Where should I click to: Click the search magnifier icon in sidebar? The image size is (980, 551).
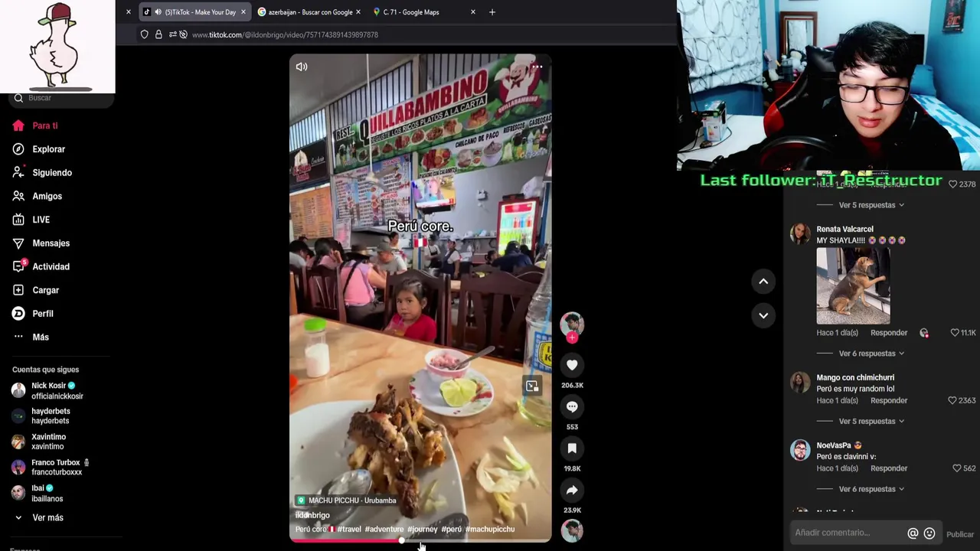pyautogui.click(x=19, y=98)
